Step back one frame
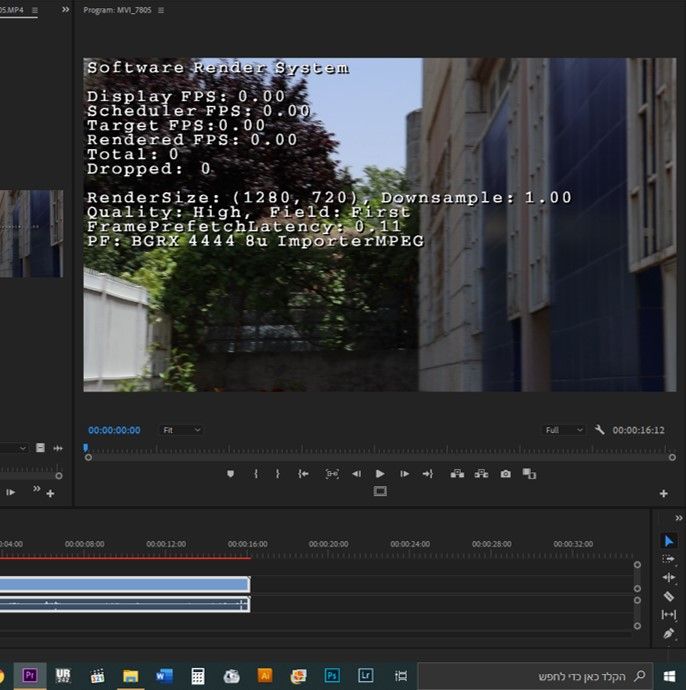 coord(356,474)
